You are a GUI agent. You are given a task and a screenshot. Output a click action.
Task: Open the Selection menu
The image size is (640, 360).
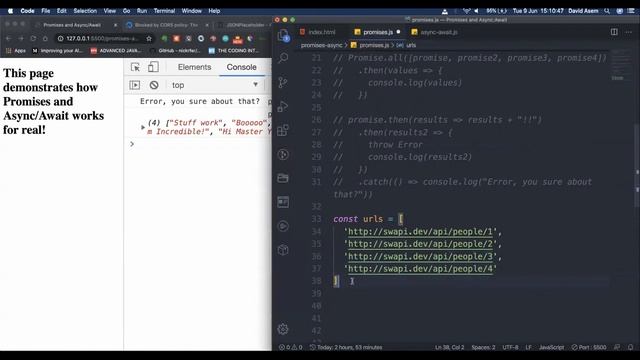(85, 11)
